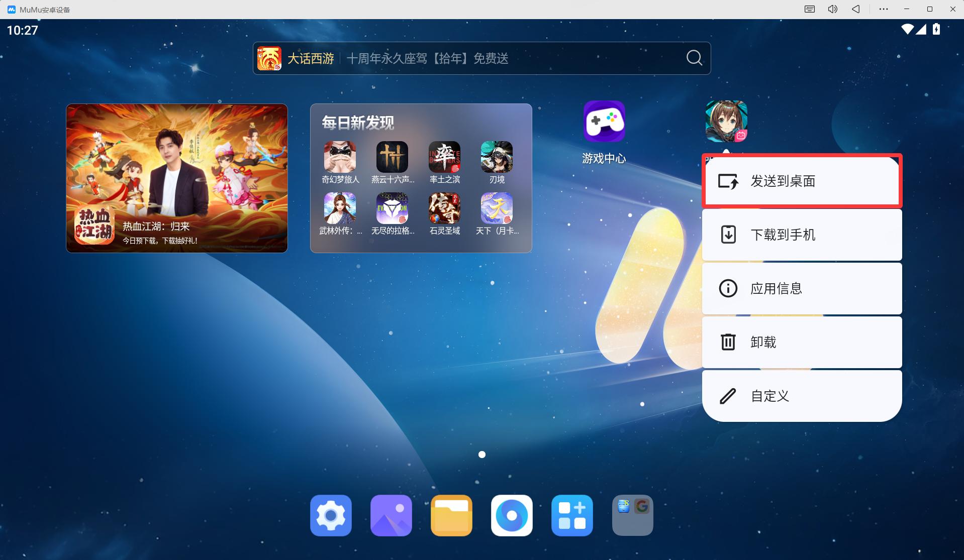Launch the purple Gallery app in dock
Image resolution: width=964 pixels, height=560 pixels.
tap(391, 515)
